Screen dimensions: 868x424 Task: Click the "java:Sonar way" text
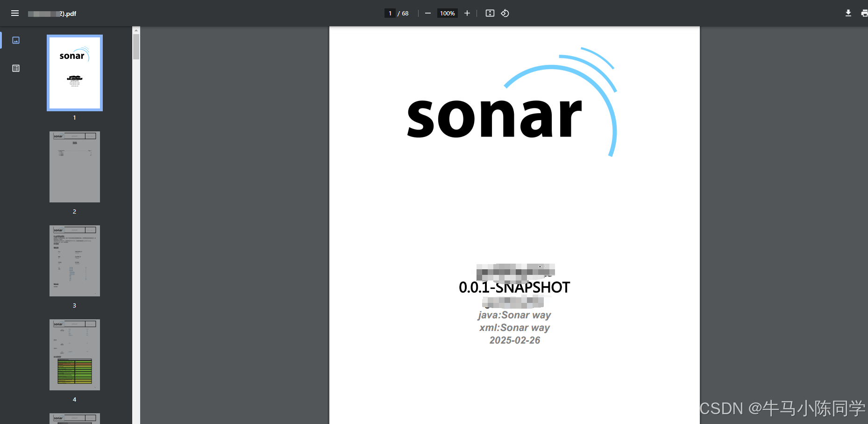[x=514, y=315]
